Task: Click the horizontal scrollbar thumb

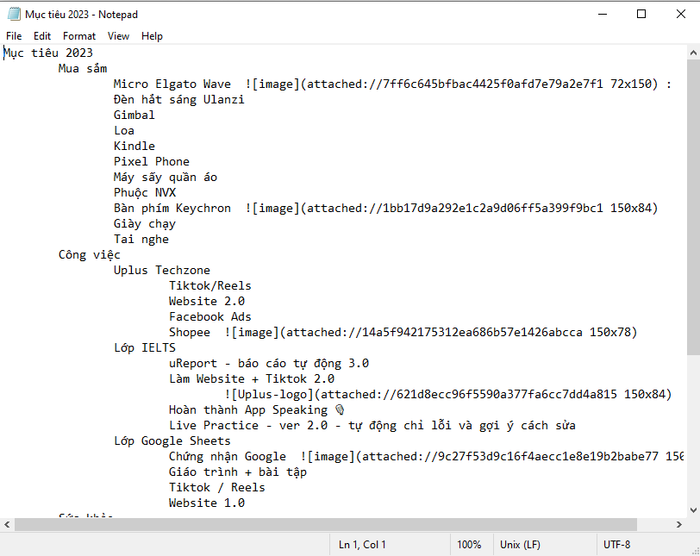Action: 325,524
